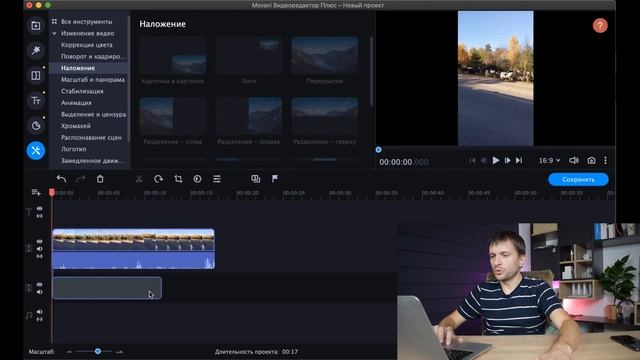Delete the selected clip with the trash icon
The image size is (640, 360).
point(100,179)
